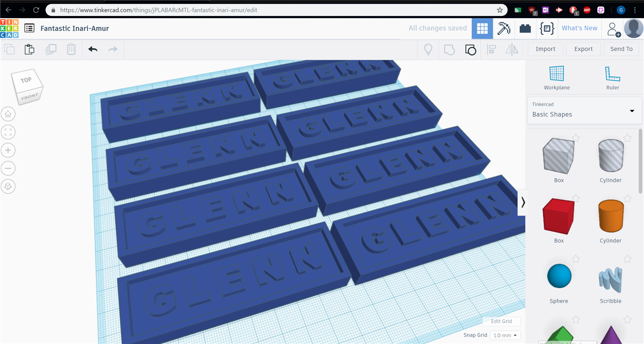Click the Edit Grid button

point(501,321)
